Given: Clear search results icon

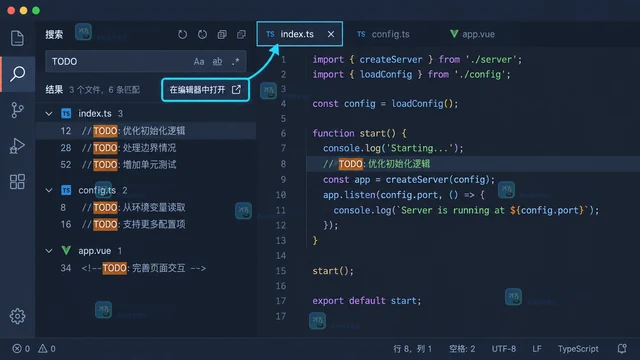Looking at the screenshot, I should (202, 35).
